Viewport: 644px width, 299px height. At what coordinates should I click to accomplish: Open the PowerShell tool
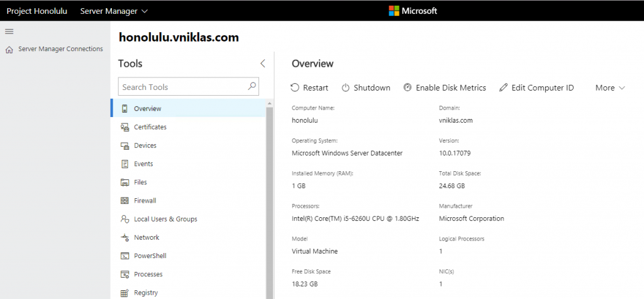tap(188, 256)
